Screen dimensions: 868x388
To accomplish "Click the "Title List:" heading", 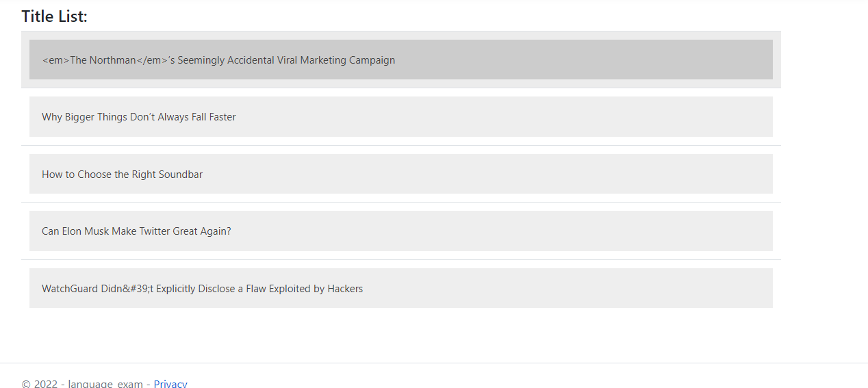I will pyautogui.click(x=55, y=16).
